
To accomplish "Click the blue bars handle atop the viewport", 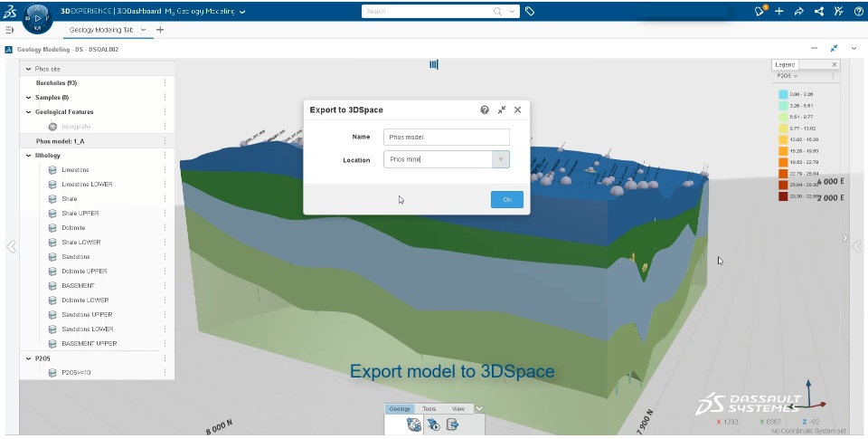I will [434, 64].
